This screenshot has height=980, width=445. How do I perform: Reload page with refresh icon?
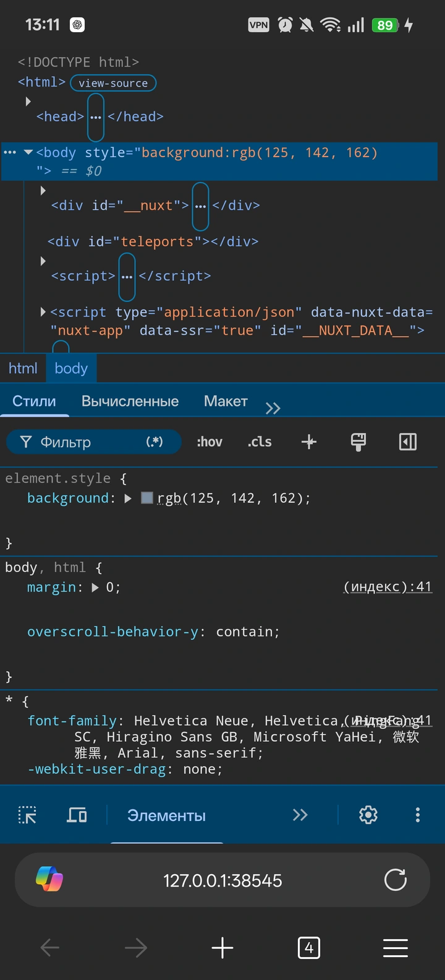[x=396, y=880]
